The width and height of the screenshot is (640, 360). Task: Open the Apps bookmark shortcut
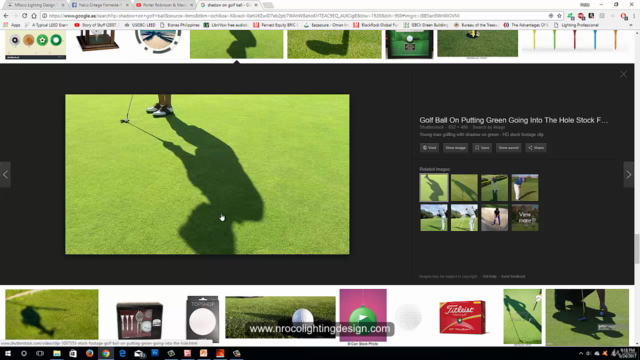click(12, 25)
